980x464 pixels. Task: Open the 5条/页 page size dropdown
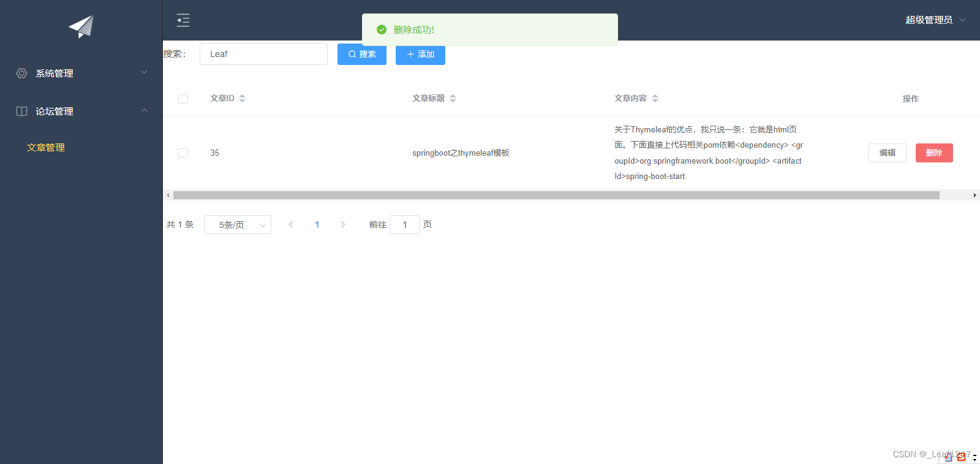238,224
